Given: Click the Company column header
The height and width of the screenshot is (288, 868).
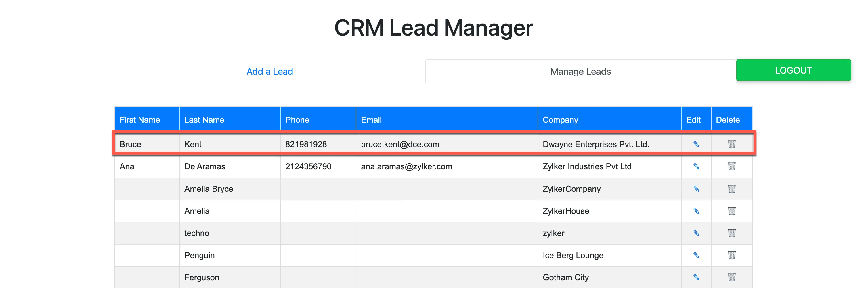Looking at the screenshot, I should pyautogui.click(x=560, y=120).
